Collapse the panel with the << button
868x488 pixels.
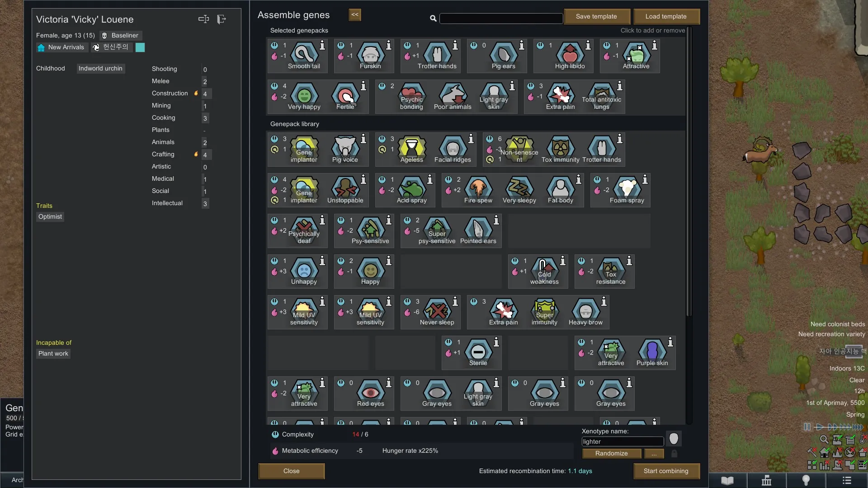pyautogui.click(x=355, y=15)
